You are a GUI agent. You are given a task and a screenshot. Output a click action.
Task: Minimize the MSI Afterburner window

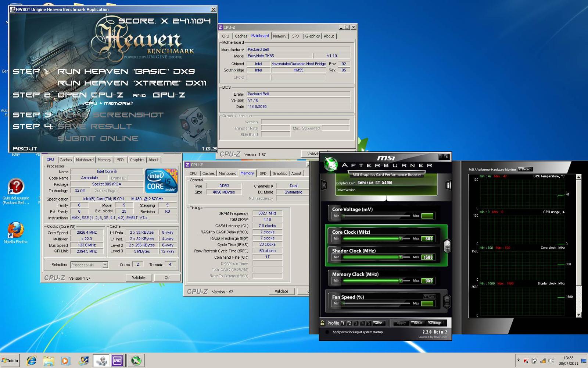point(441,157)
